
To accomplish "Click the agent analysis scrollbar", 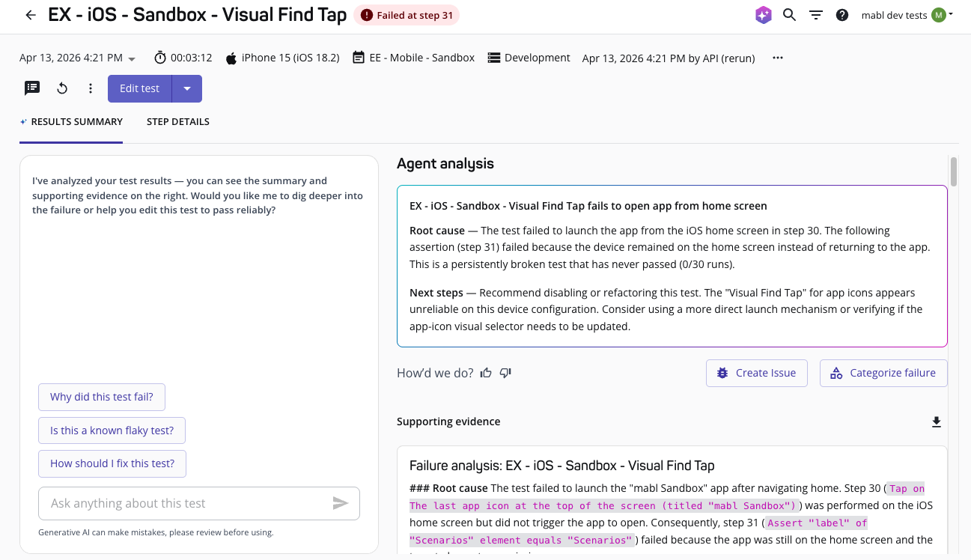I will pyautogui.click(x=953, y=171).
